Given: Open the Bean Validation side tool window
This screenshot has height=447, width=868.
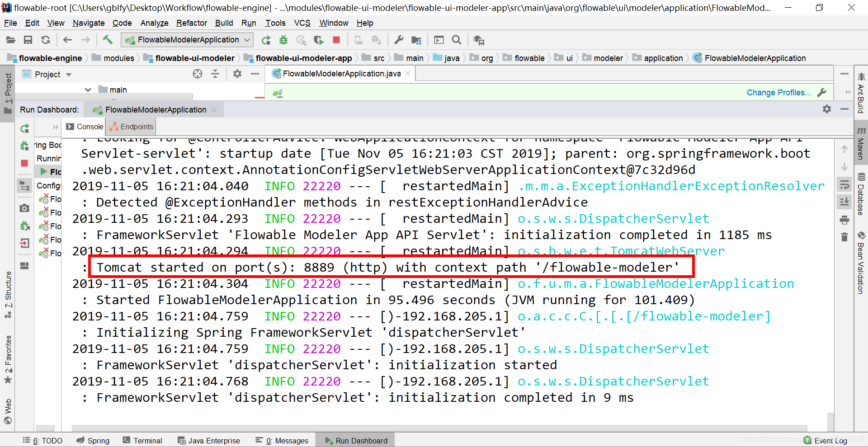Looking at the screenshot, I should (x=861, y=263).
